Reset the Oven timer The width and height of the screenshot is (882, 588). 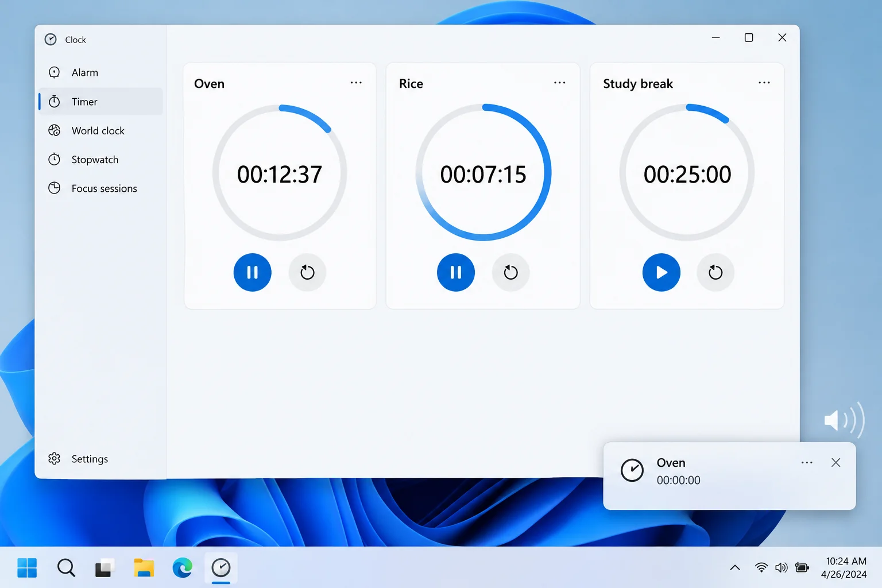(307, 272)
